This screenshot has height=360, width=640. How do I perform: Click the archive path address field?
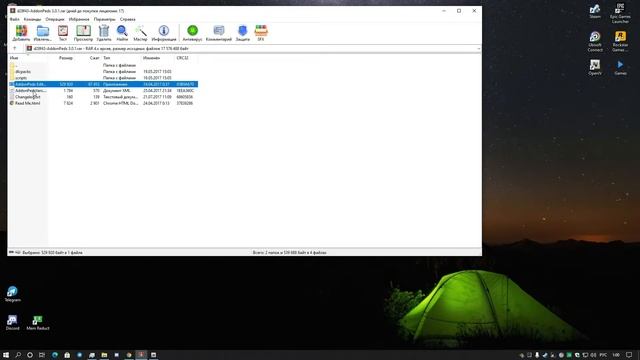[251, 49]
